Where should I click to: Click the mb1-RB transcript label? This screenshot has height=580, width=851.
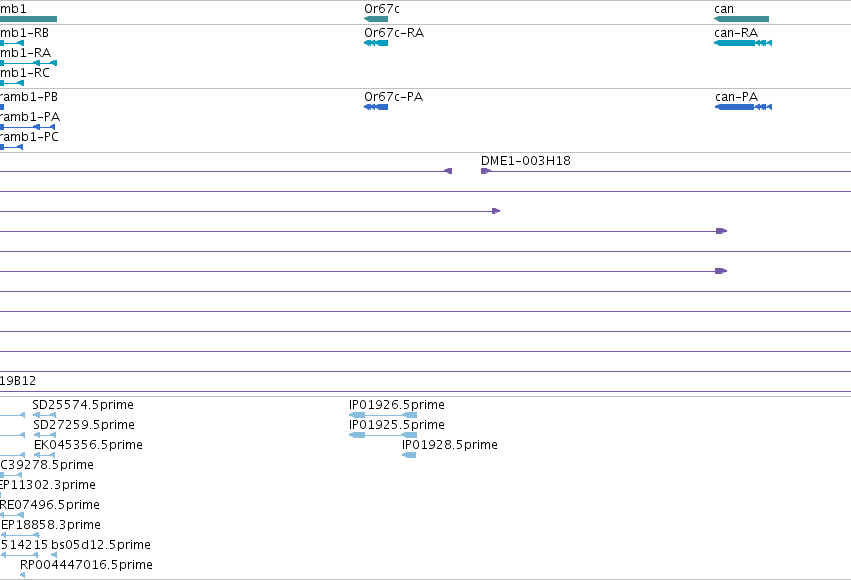click(24, 33)
